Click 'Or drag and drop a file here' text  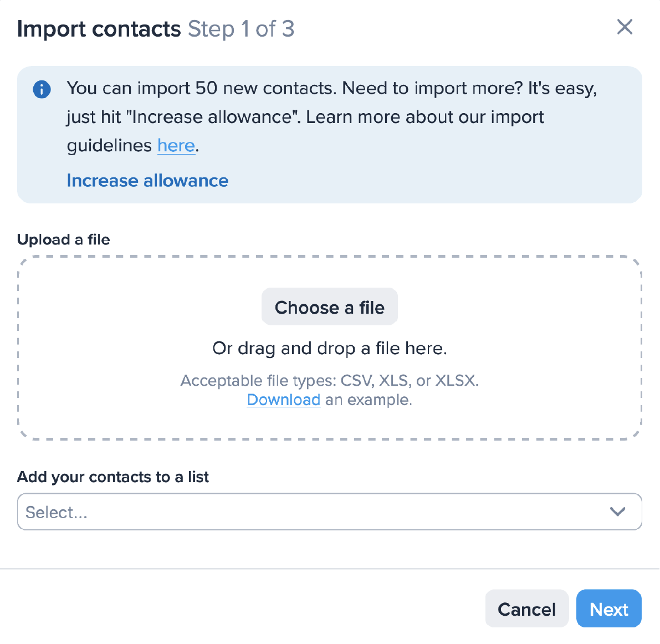pyautogui.click(x=329, y=348)
